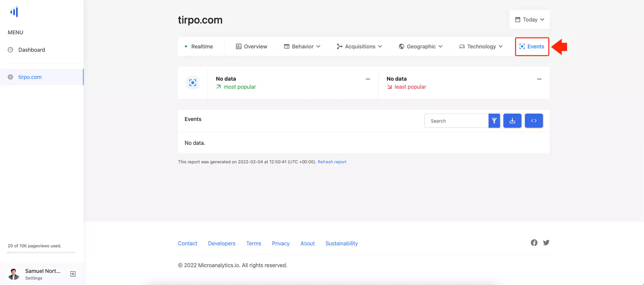Expand the Technology dropdown menu
The width and height of the screenshot is (644, 285).
tap(481, 46)
